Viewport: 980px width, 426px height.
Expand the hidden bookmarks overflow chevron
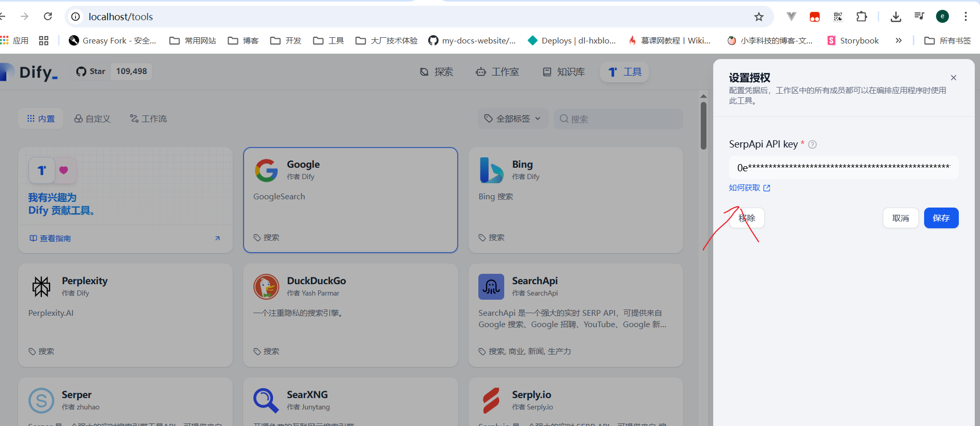point(899,40)
